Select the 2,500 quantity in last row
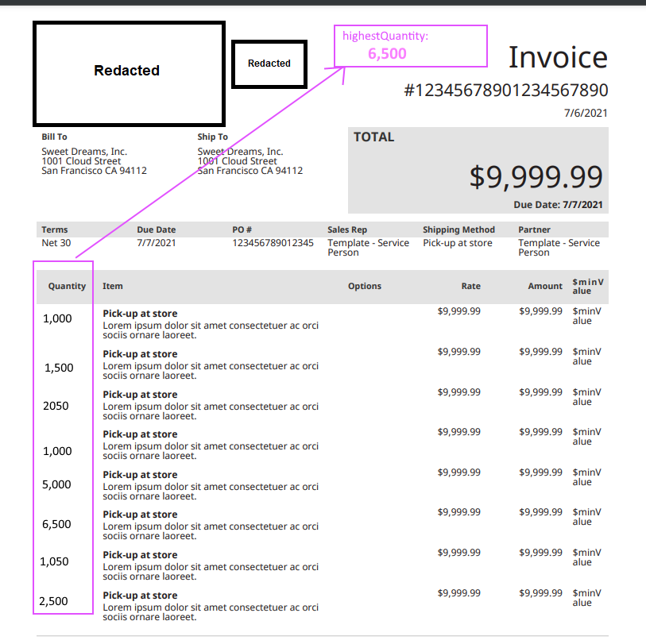 coord(53,601)
